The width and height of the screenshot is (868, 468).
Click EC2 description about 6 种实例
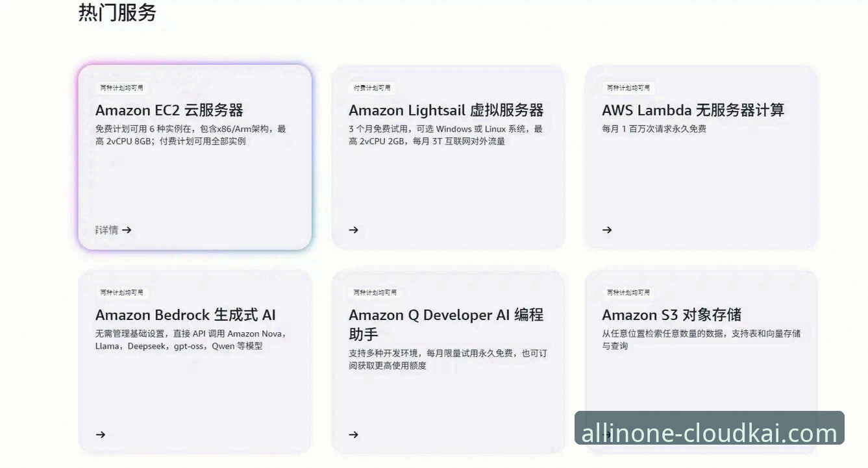(191, 135)
